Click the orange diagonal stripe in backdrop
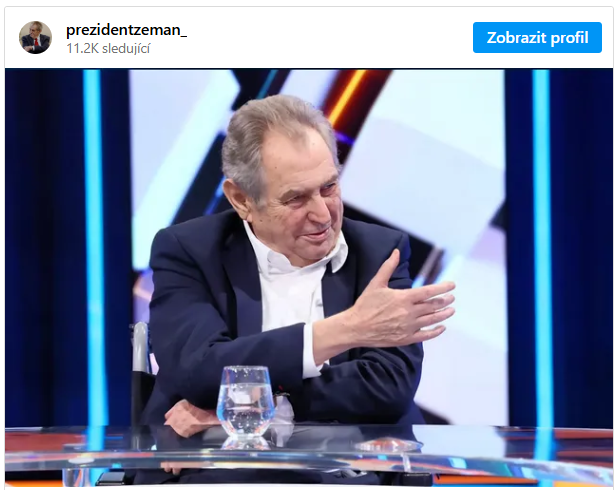Viewport: 616px width, 490px height. (346, 96)
